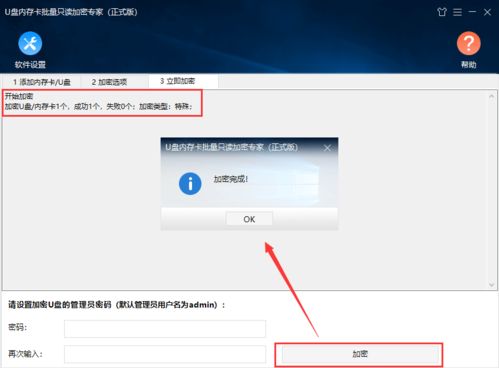499x368 pixels.
Task: Switch to tab 1 添加内存卡/U盘
Action: (x=42, y=82)
